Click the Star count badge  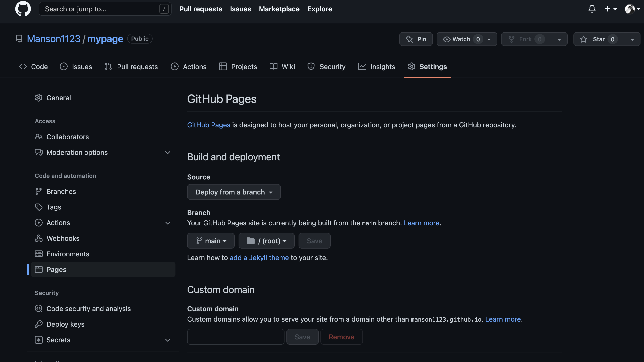coord(612,39)
